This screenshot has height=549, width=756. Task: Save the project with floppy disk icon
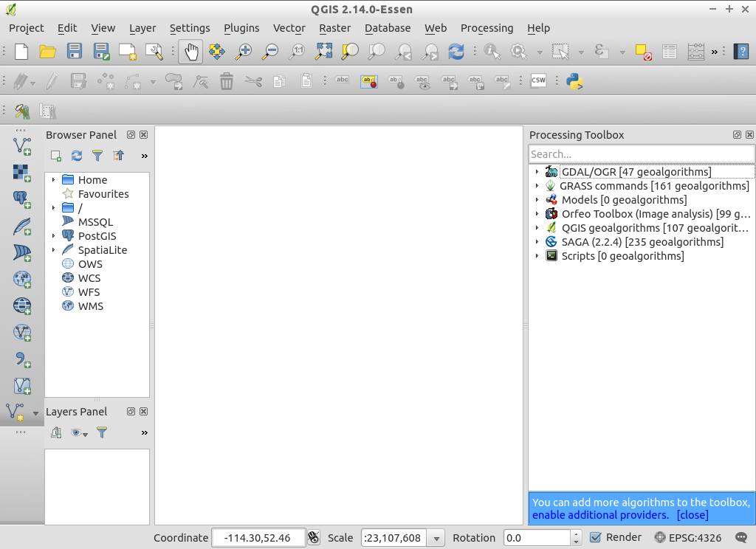coord(75,51)
